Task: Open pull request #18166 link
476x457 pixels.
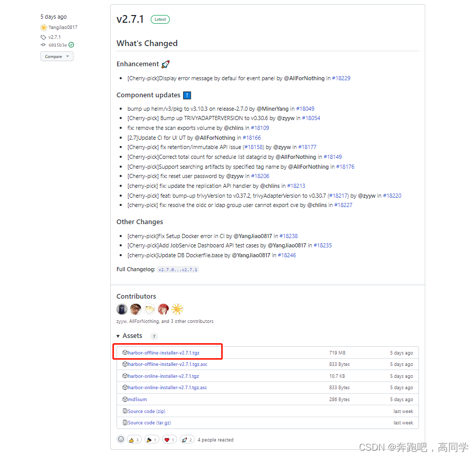Action: tap(252, 138)
